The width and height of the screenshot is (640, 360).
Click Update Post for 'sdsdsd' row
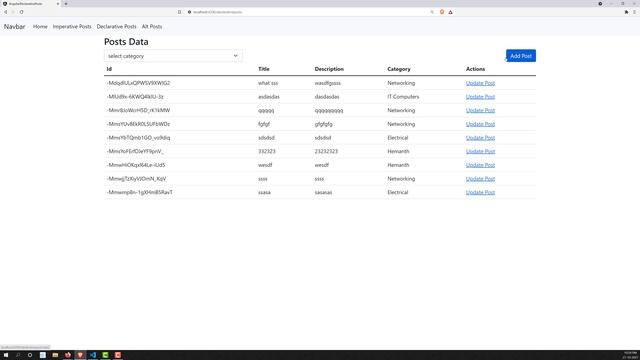[480, 138]
